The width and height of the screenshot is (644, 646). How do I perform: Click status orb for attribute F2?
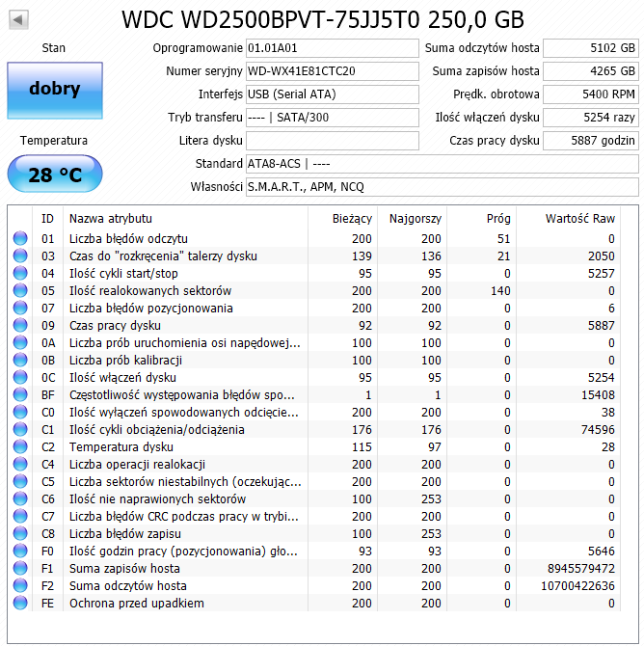20,585
